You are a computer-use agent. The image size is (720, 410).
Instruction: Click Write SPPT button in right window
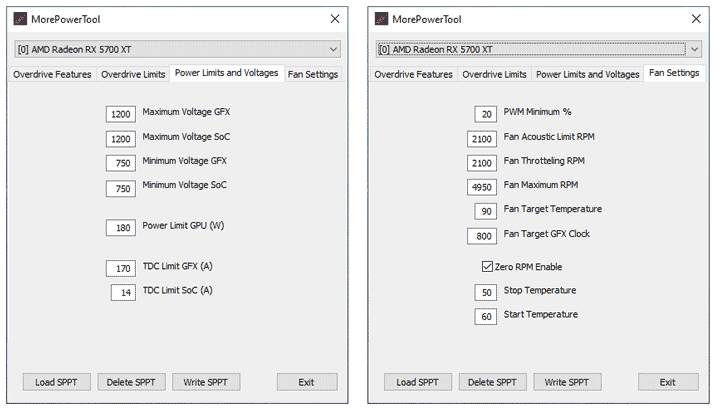[x=567, y=382]
